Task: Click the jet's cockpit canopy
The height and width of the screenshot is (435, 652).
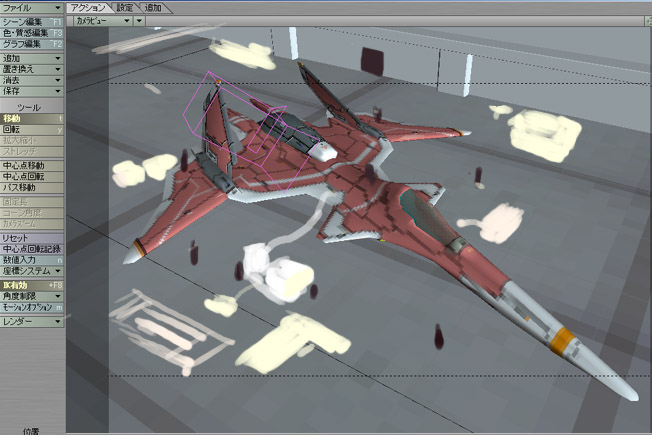Action: [x=432, y=218]
